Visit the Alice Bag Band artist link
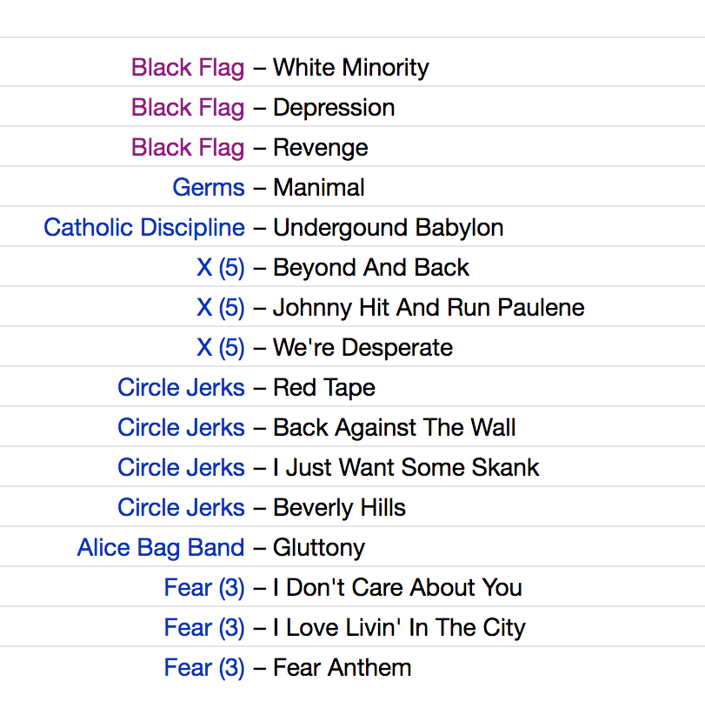Viewport: 705px width, 728px height. coord(161,548)
